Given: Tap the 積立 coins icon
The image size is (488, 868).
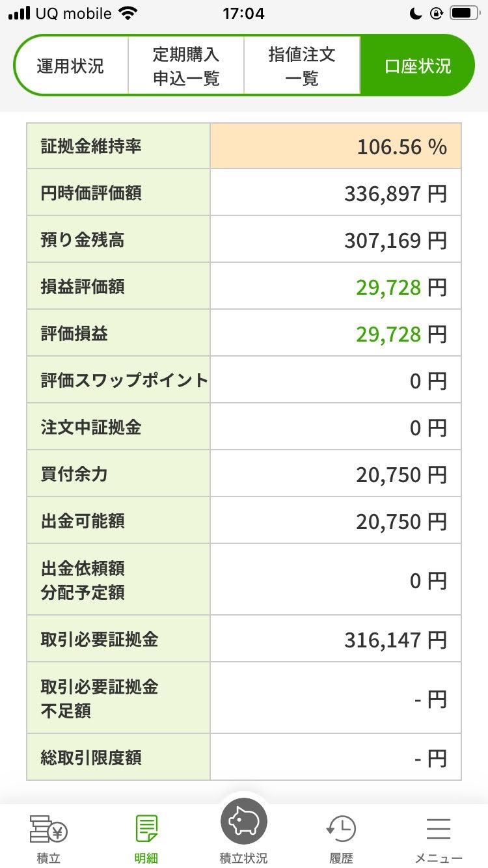Looking at the screenshot, I should pos(48,830).
